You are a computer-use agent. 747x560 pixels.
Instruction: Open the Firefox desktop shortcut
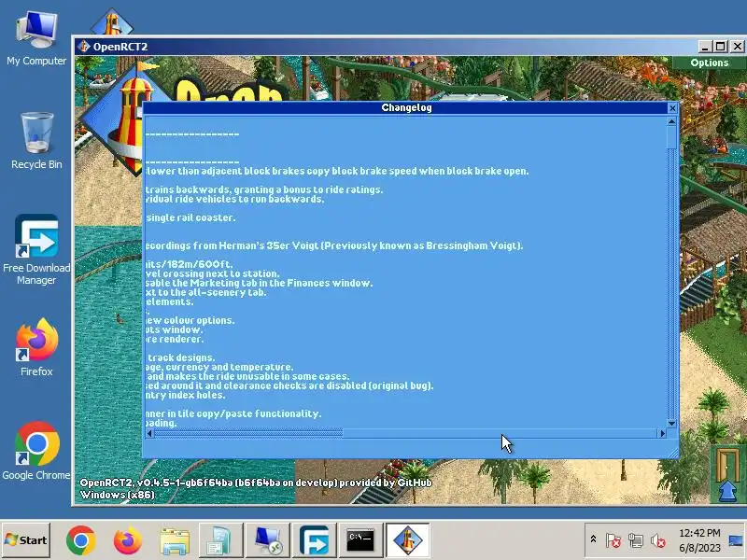(x=36, y=347)
